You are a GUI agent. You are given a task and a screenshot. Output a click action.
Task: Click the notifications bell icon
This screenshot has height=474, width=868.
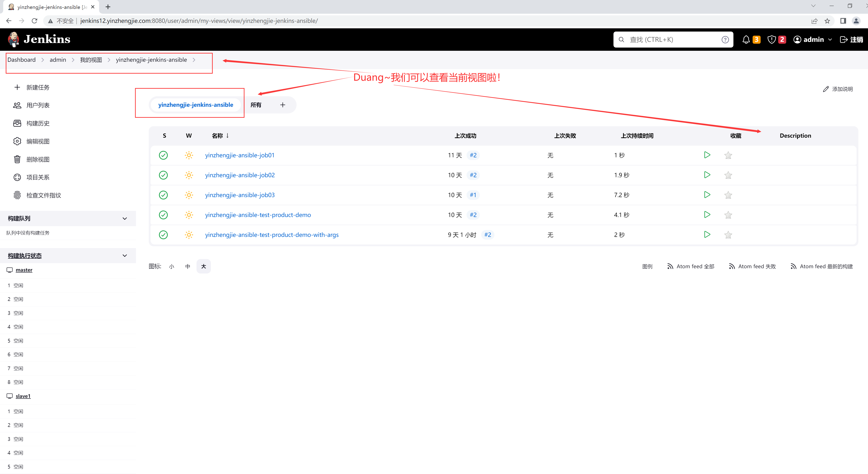pyautogui.click(x=746, y=40)
